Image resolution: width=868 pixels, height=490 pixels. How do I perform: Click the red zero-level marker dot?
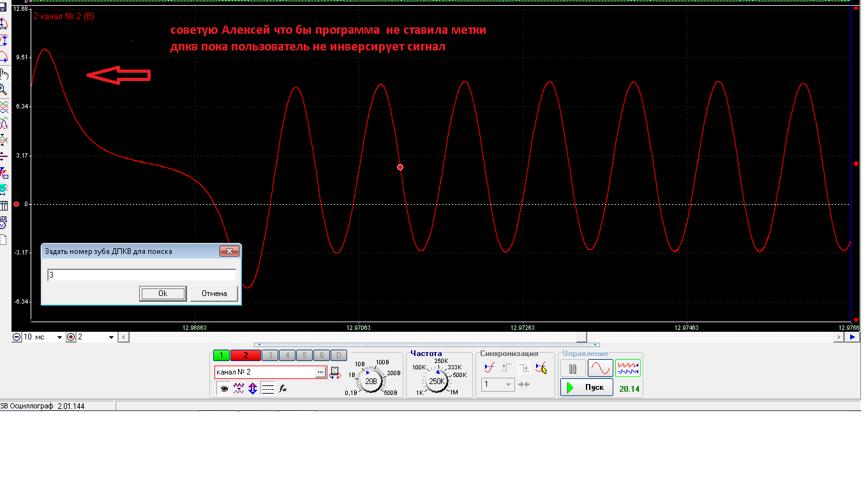point(16,204)
